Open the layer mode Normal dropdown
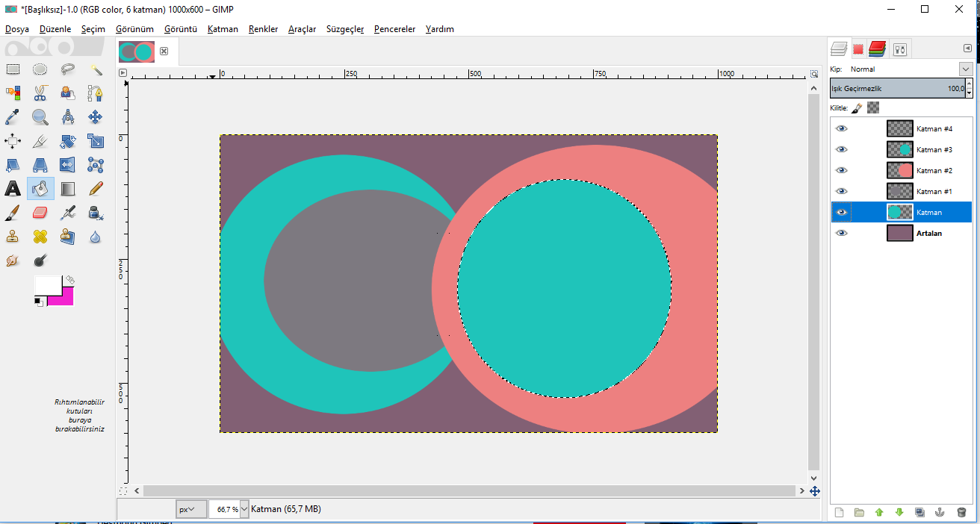This screenshot has height=524, width=980. point(964,69)
